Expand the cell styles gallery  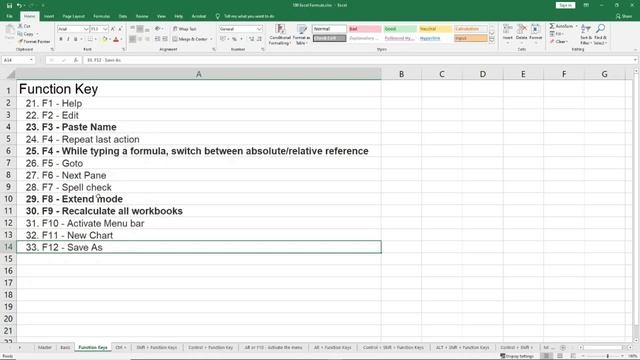[492, 40]
